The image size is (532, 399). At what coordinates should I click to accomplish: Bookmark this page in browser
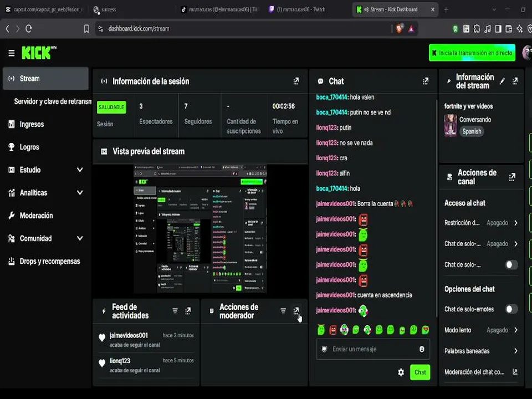click(86, 29)
